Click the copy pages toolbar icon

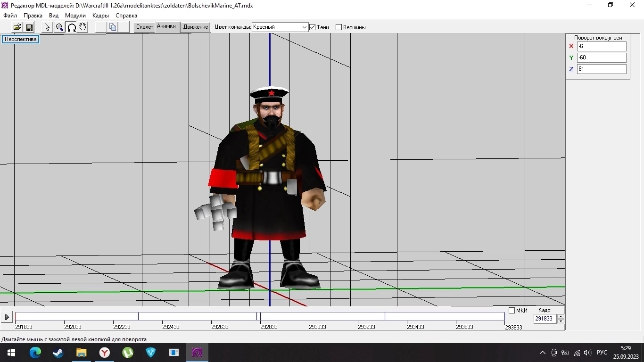[113, 27]
